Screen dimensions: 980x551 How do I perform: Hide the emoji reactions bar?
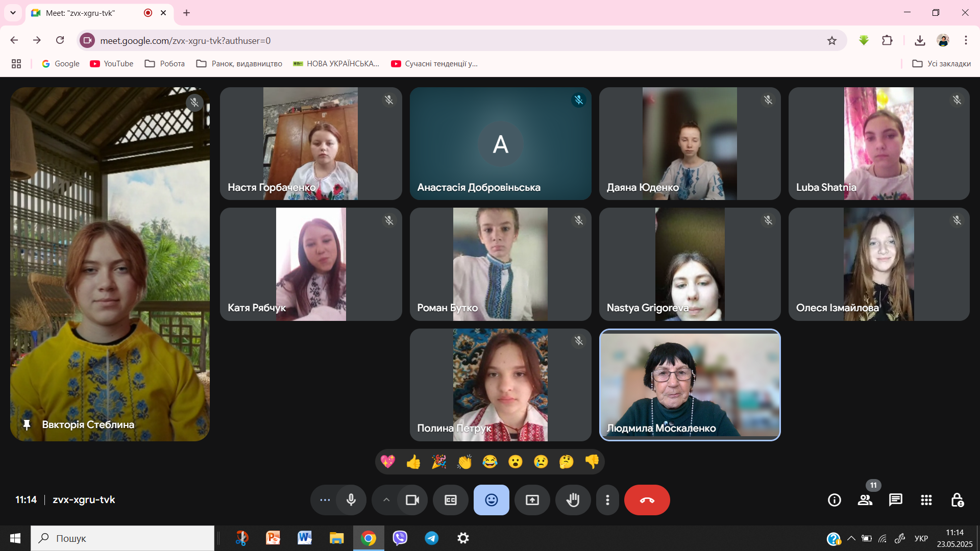pos(491,500)
